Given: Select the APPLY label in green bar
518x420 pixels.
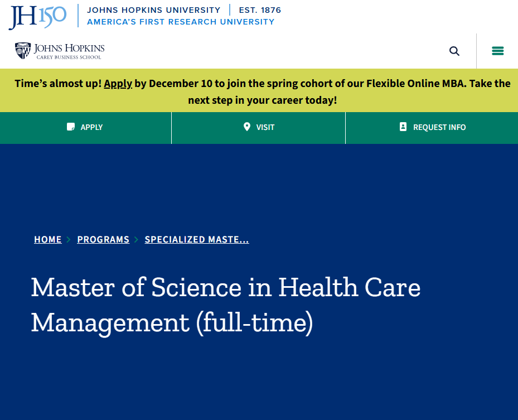Looking at the screenshot, I should point(91,127).
